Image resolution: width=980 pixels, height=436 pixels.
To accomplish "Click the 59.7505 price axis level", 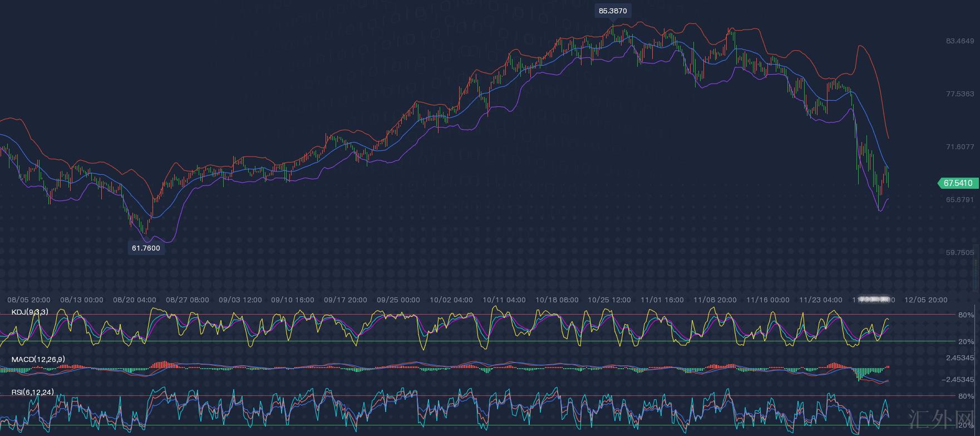I will point(960,253).
